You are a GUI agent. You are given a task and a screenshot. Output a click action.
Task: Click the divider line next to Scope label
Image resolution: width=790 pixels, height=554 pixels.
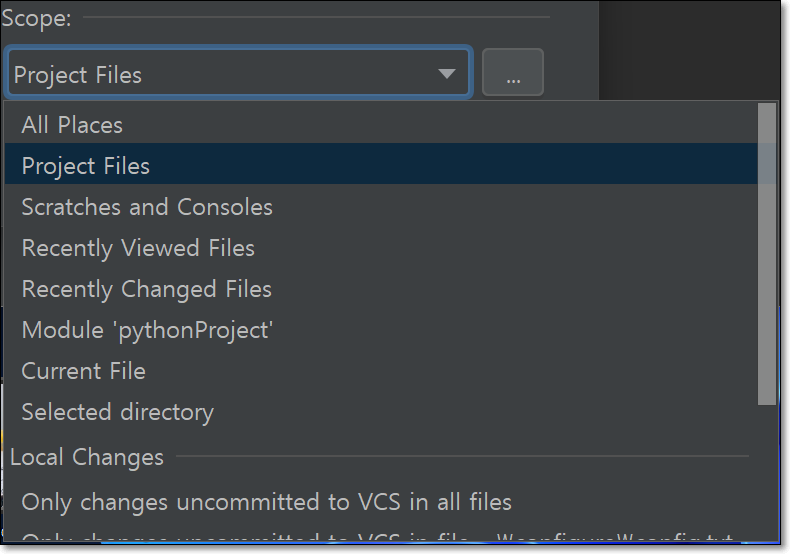pos(316,17)
